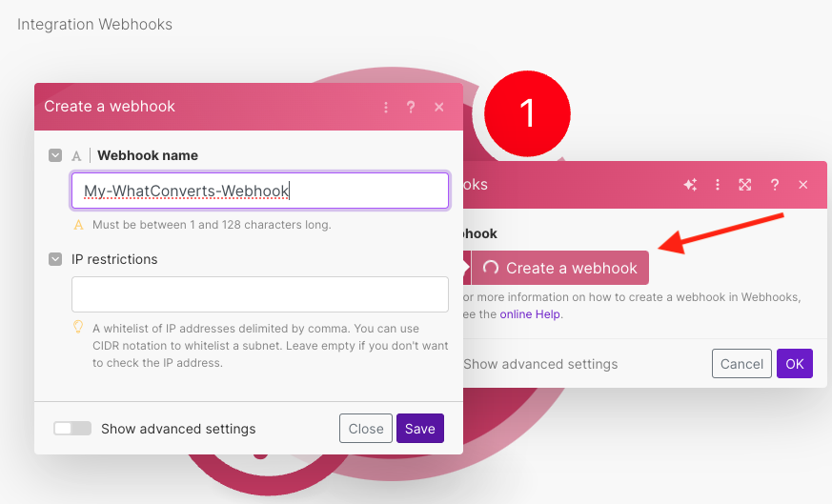Open the three-dot menu in the Webhooks panel
832x504 pixels.
point(718,185)
